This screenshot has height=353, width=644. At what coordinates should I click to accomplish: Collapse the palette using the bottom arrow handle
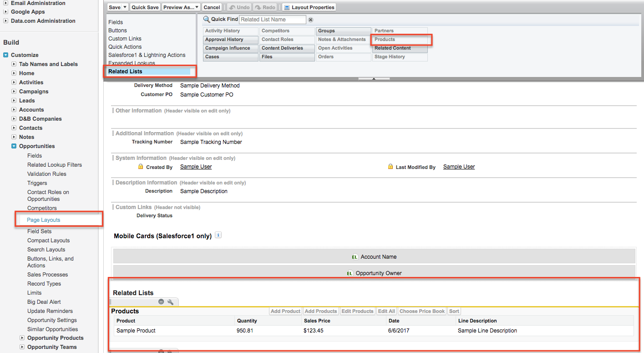[374, 79]
